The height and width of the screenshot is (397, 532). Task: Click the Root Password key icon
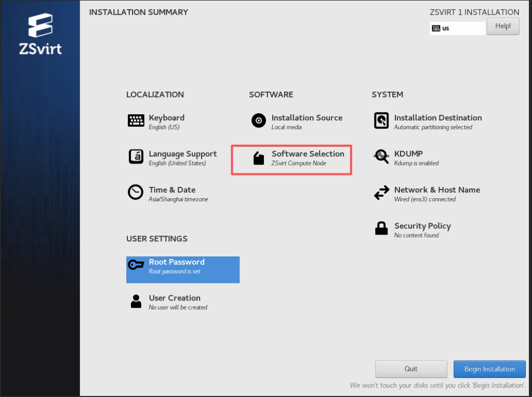click(136, 265)
